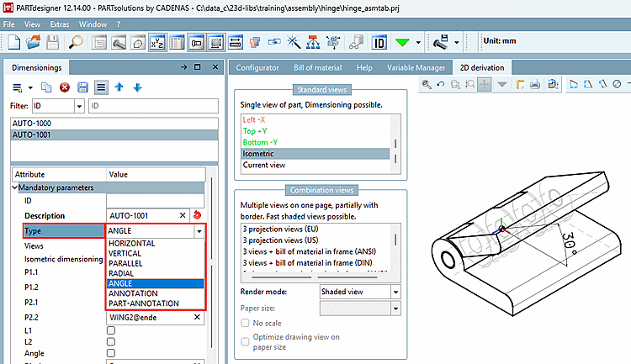The height and width of the screenshot is (364, 631).
Task: Click the glasses with cylinder preview icon
Action: [356, 42]
